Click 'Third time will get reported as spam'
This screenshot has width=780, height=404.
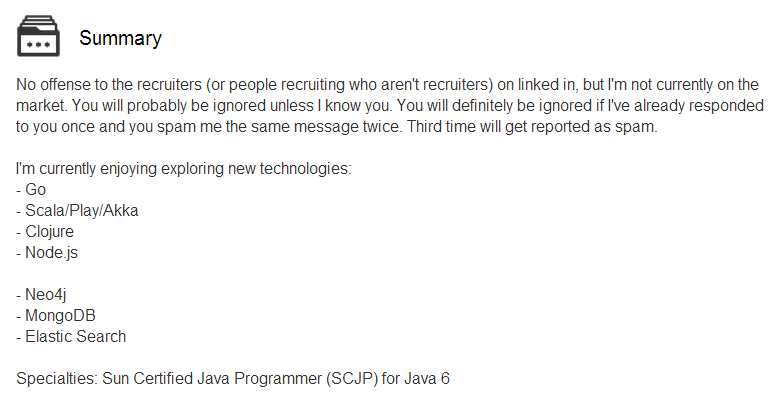532,127
